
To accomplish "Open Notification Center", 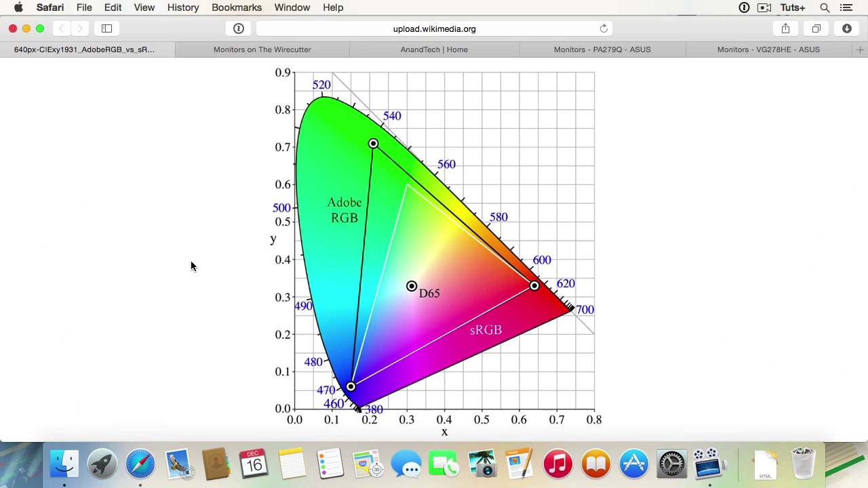I will 846,7.
